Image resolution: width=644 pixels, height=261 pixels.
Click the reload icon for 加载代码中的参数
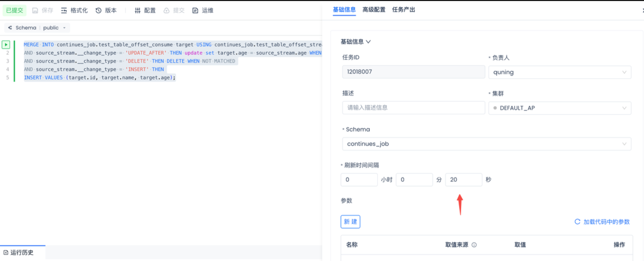point(577,222)
